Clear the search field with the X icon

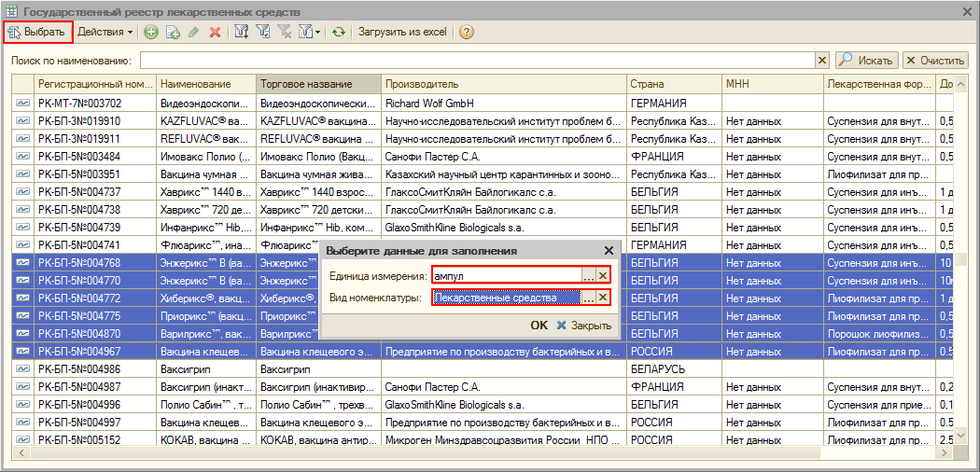click(x=822, y=61)
